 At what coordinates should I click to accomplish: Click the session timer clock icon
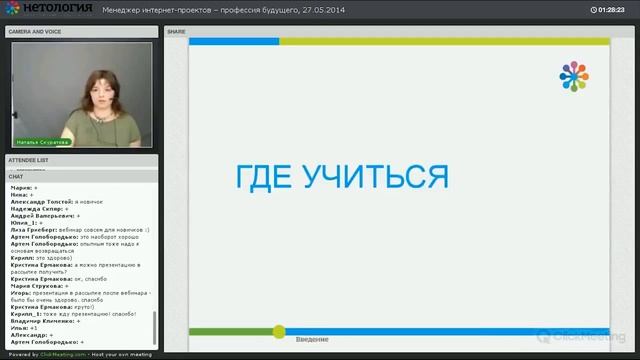point(593,10)
